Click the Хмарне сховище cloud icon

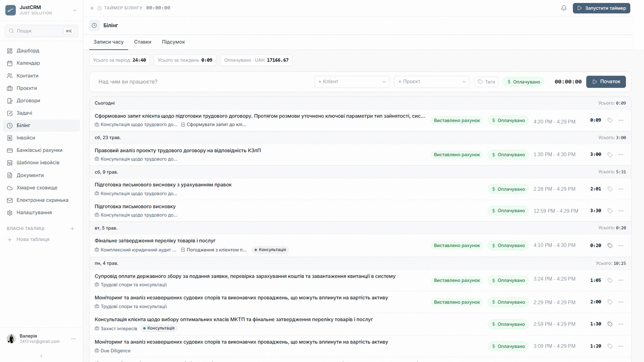point(10,188)
